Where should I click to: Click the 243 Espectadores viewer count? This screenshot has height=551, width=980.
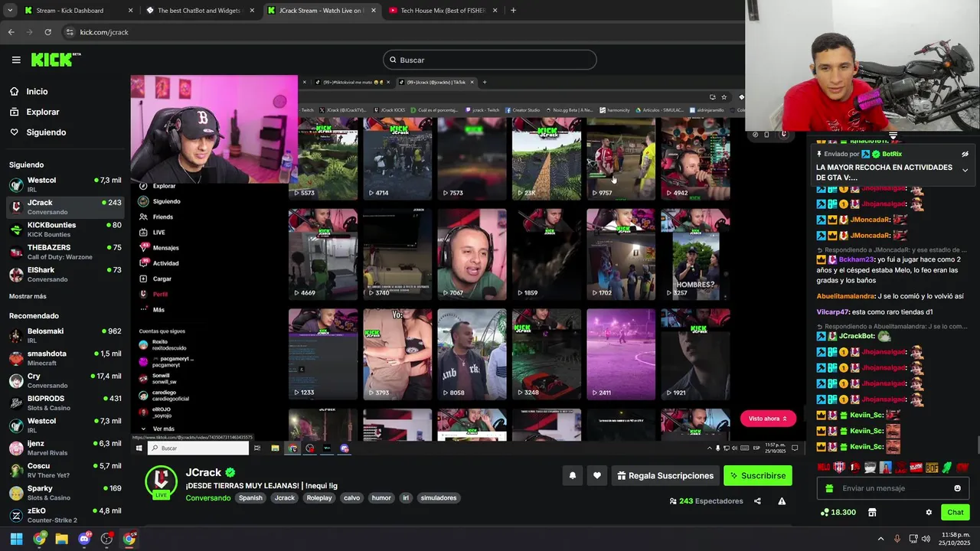[706, 501]
